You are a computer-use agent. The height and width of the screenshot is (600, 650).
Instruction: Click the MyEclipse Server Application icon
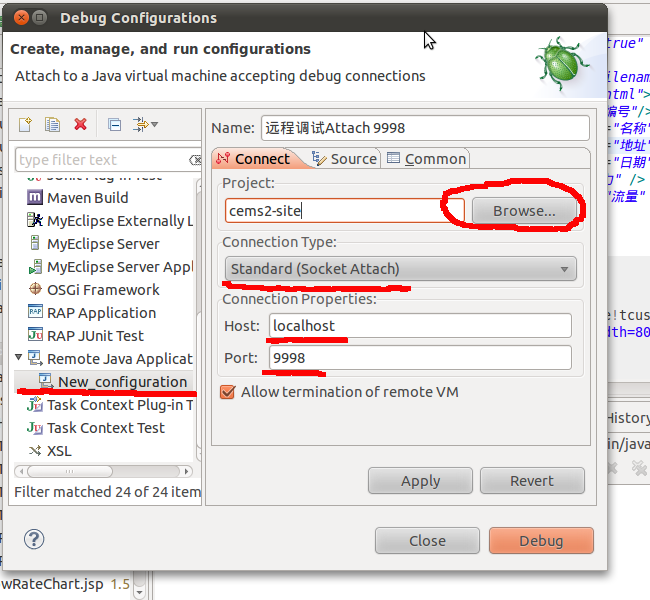click(x=35, y=266)
